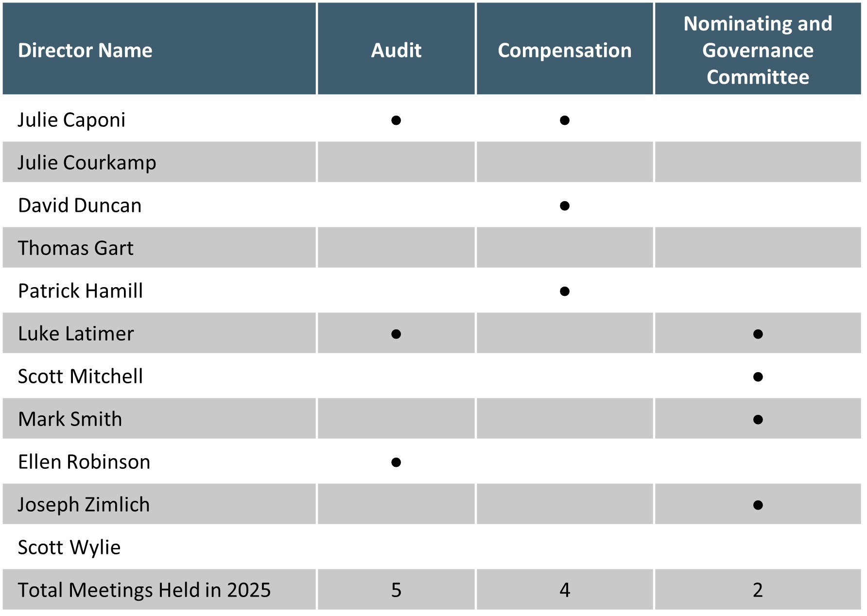Click Mark Smith's Nominating and Governance dot

[758, 419]
